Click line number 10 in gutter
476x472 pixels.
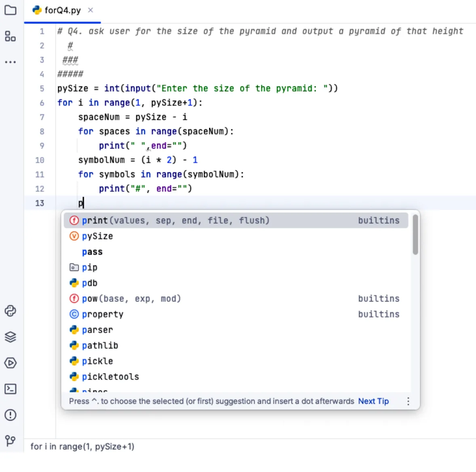click(40, 160)
